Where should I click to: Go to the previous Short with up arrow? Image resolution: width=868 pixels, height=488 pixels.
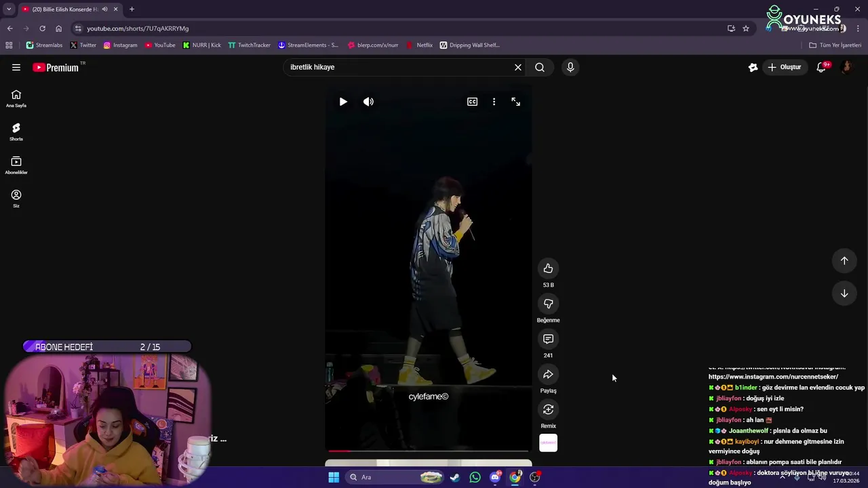(844, 261)
